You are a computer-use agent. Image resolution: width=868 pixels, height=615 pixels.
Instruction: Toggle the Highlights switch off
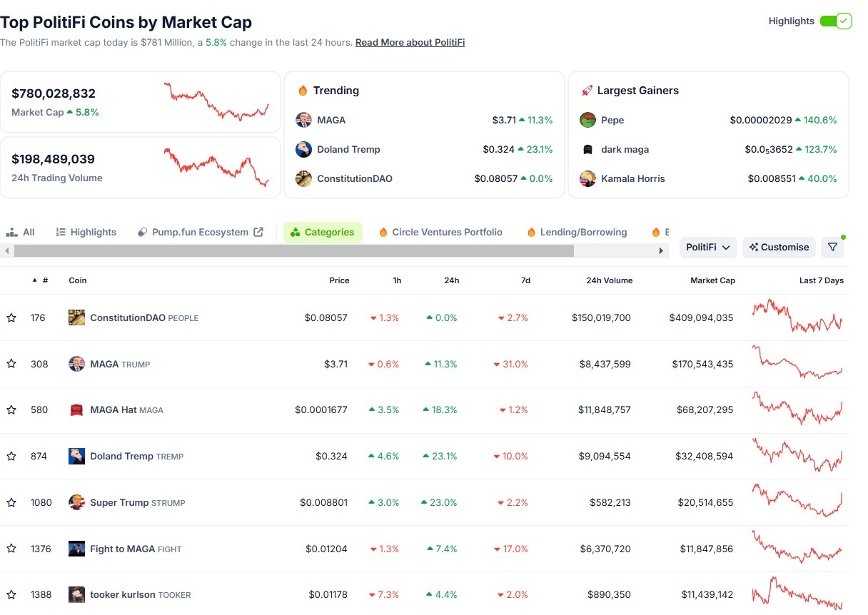coord(835,21)
